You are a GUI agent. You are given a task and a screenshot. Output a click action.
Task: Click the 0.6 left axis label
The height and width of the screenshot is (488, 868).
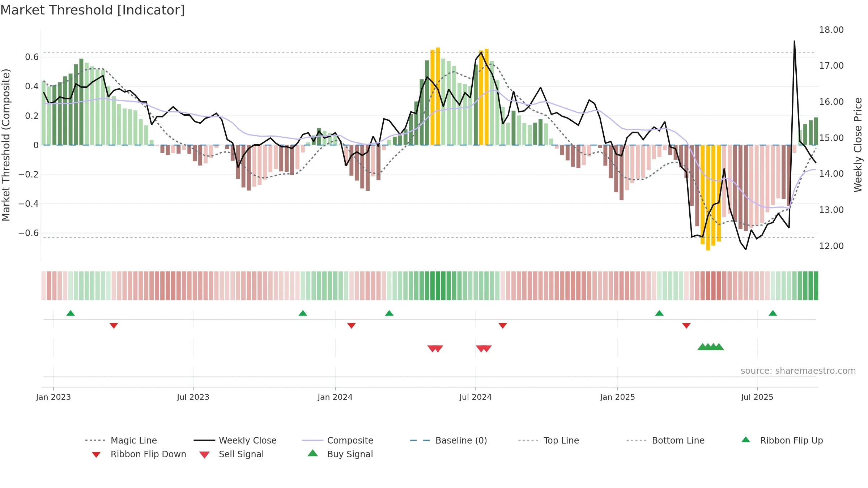pos(32,57)
